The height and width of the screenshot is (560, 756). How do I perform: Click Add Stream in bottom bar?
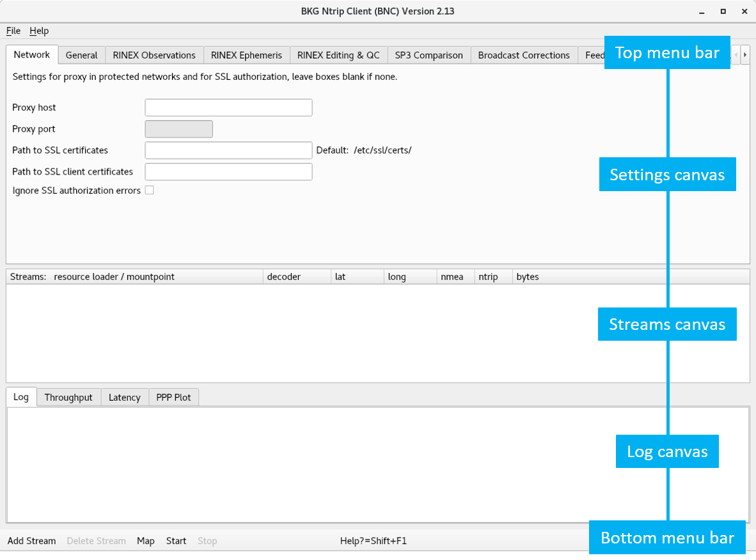pos(32,541)
